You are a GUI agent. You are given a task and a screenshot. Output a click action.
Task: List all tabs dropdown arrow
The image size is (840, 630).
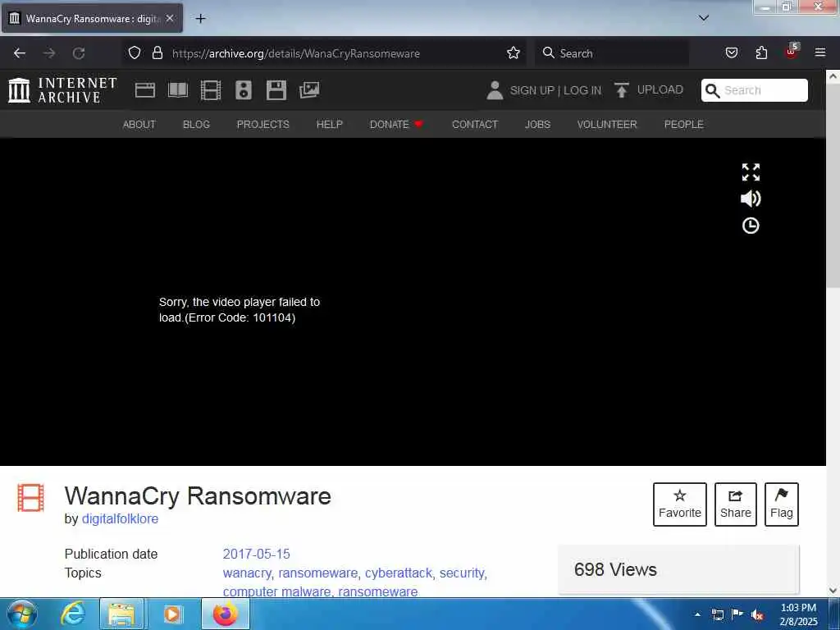[704, 18]
